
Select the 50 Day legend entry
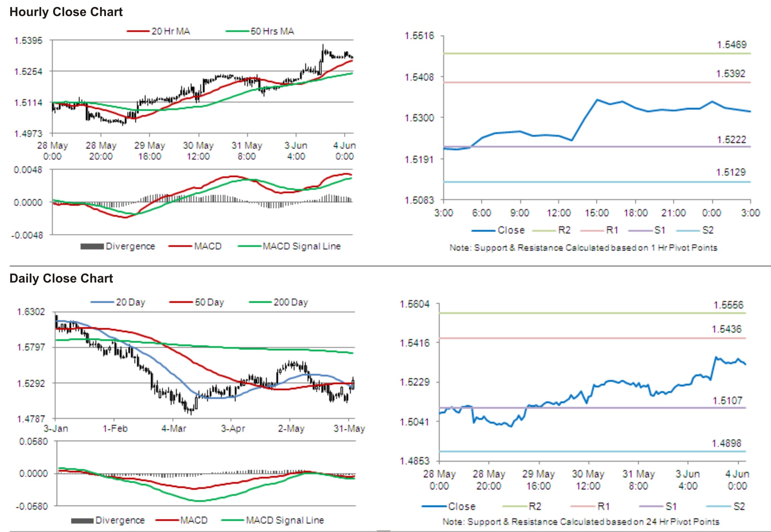197,302
